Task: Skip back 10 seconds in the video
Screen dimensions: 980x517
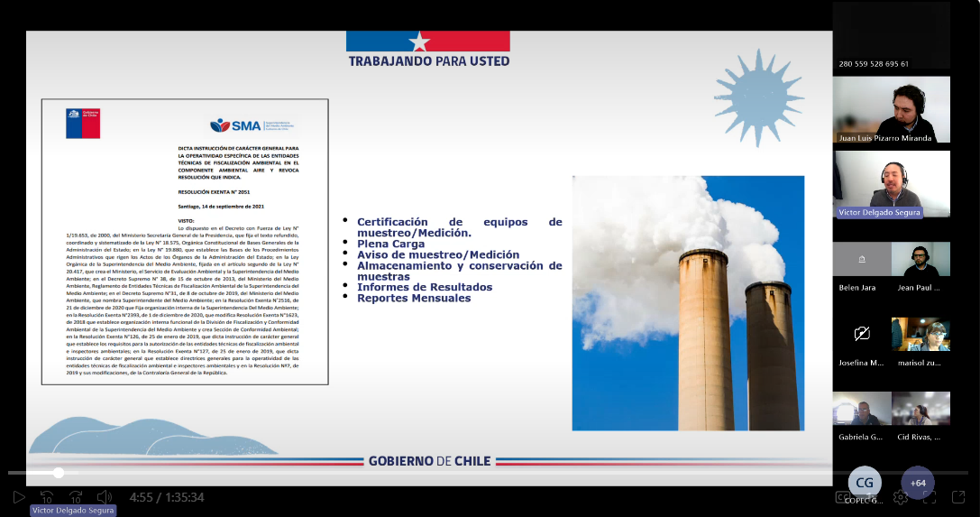Action: 47,497
